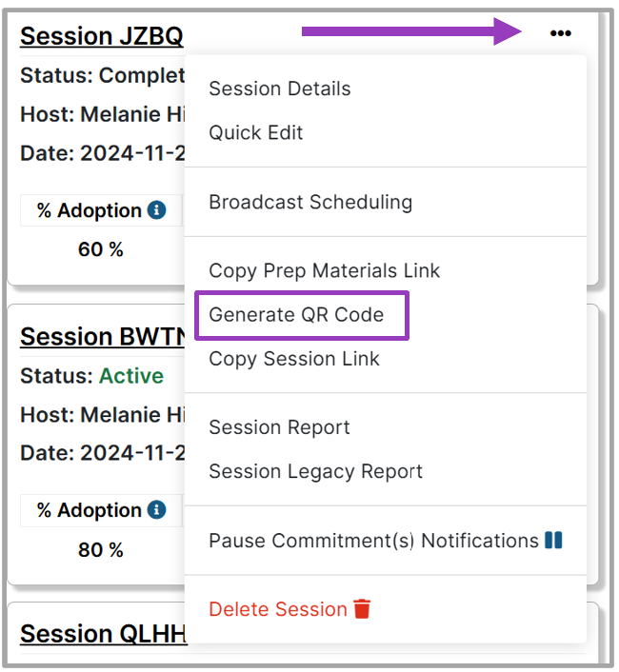619x672 pixels.
Task: Choose Copy Session Link
Action: pyautogui.click(x=294, y=359)
